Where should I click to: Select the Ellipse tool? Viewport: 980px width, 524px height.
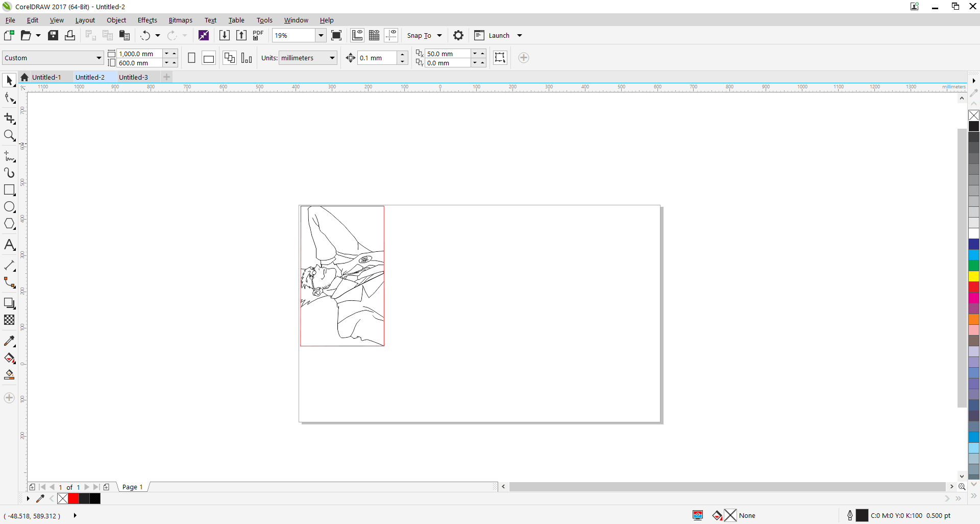click(9, 207)
